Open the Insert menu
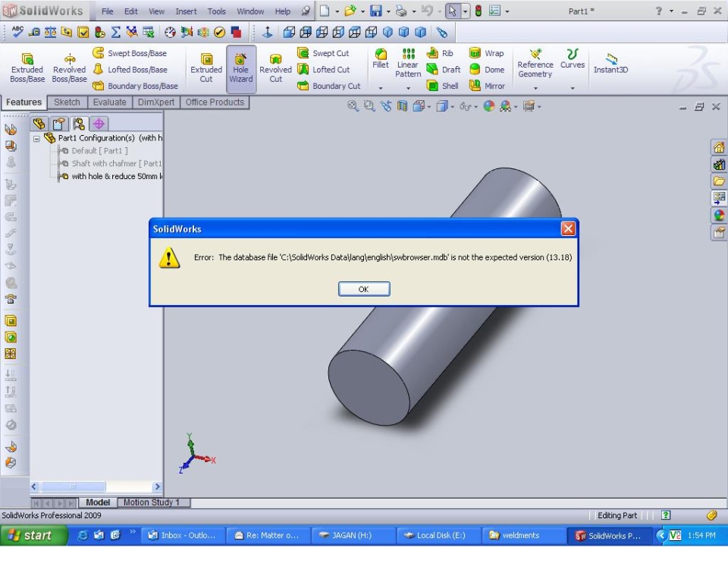This screenshot has width=728, height=563. point(186,11)
